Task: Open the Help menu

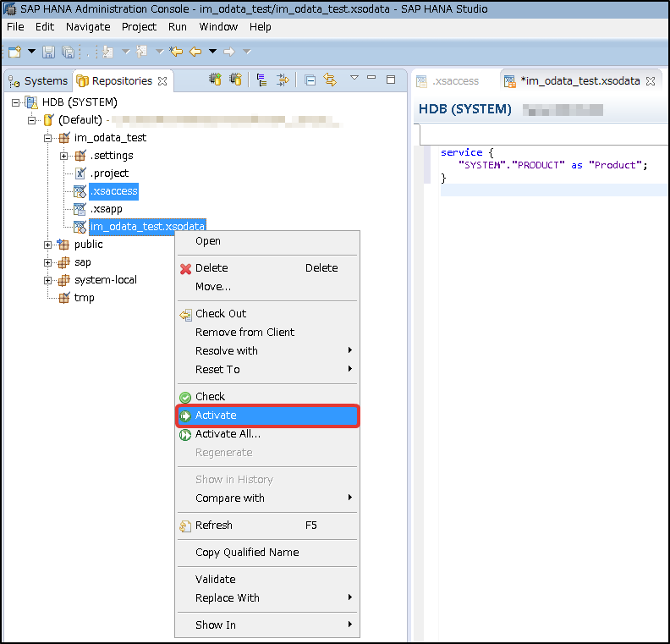Action: (x=261, y=27)
